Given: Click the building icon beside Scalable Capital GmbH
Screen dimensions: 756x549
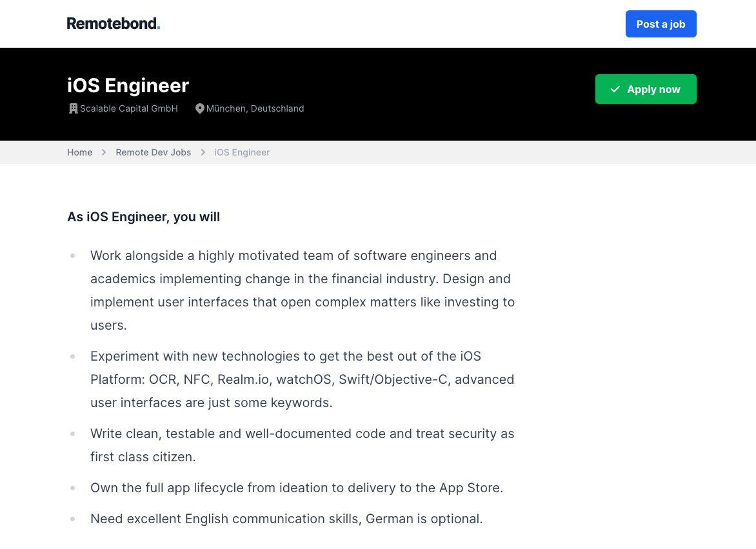Looking at the screenshot, I should (74, 108).
